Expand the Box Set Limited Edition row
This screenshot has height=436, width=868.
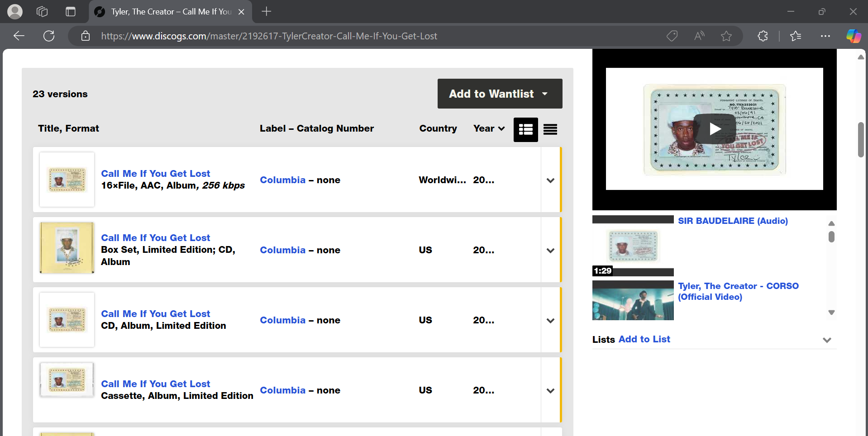pyautogui.click(x=550, y=251)
